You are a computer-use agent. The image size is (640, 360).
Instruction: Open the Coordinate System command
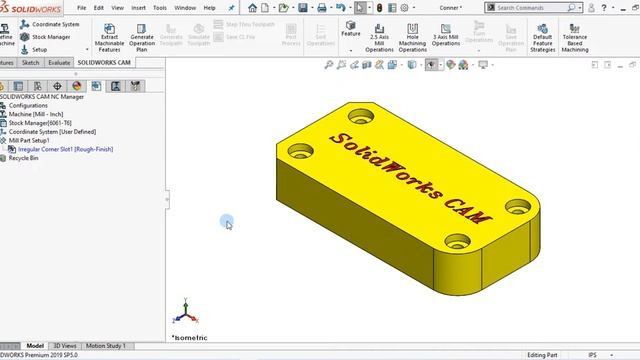click(x=50, y=24)
